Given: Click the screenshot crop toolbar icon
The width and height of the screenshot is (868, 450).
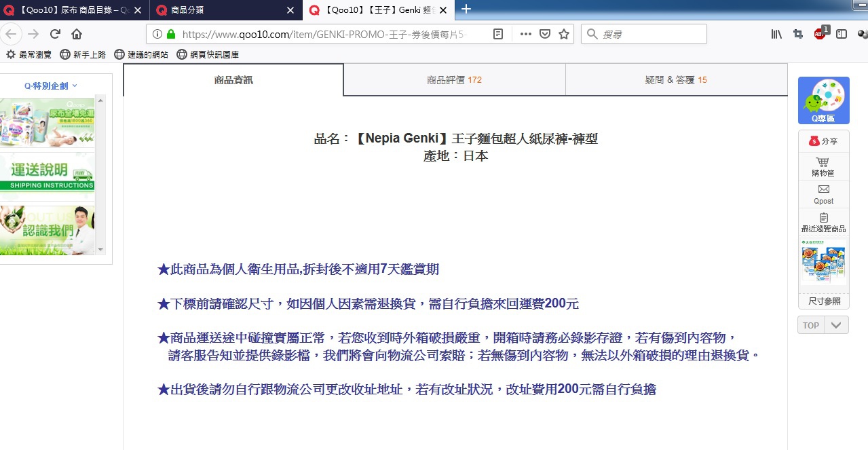Looking at the screenshot, I should point(799,34).
